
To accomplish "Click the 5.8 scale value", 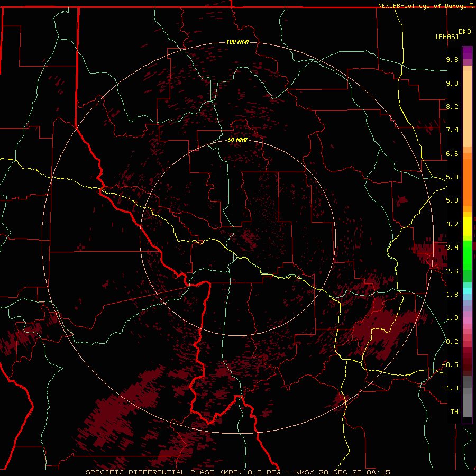I will (x=452, y=177).
